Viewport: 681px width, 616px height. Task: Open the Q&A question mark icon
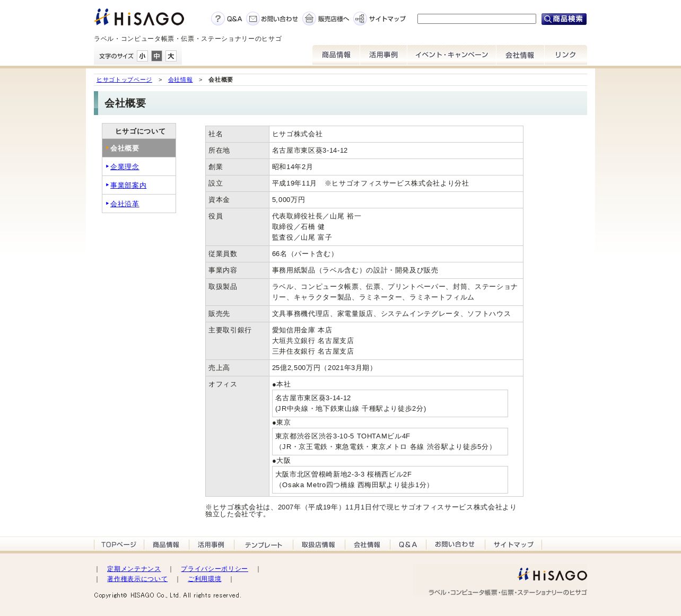(217, 19)
